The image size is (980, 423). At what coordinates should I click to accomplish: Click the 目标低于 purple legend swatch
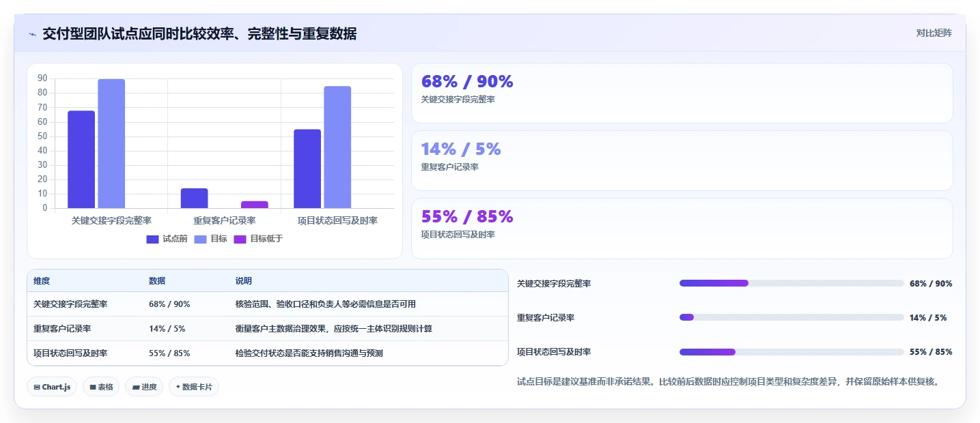tap(240, 239)
